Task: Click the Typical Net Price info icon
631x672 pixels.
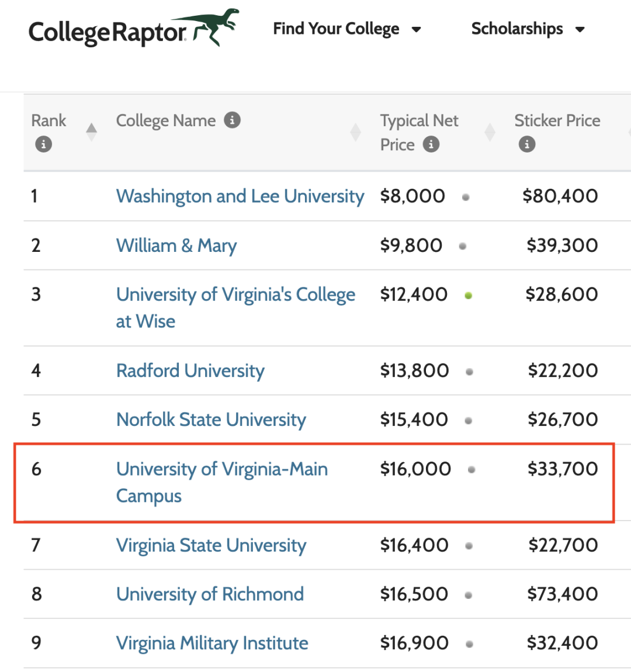Action: (x=431, y=144)
